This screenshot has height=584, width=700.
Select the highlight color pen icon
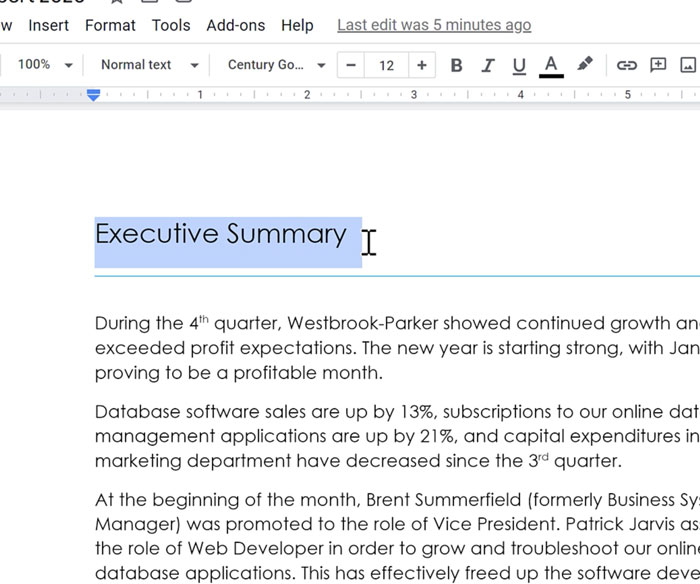coord(585,65)
